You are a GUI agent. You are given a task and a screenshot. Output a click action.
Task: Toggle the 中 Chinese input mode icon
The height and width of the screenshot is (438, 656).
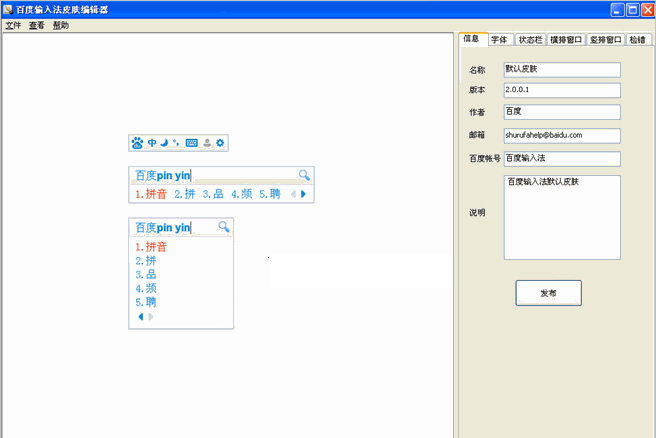(152, 143)
